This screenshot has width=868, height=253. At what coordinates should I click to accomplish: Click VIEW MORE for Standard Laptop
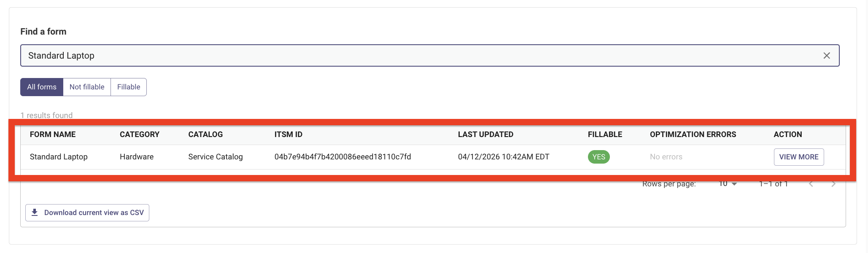[799, 157]
